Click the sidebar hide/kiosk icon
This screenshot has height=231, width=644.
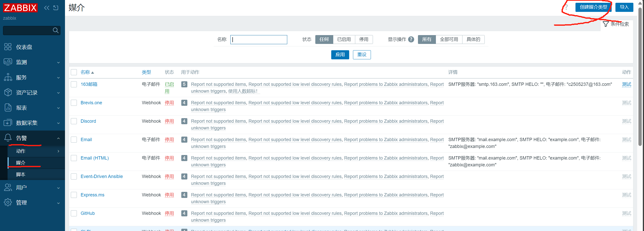point(56,8)
